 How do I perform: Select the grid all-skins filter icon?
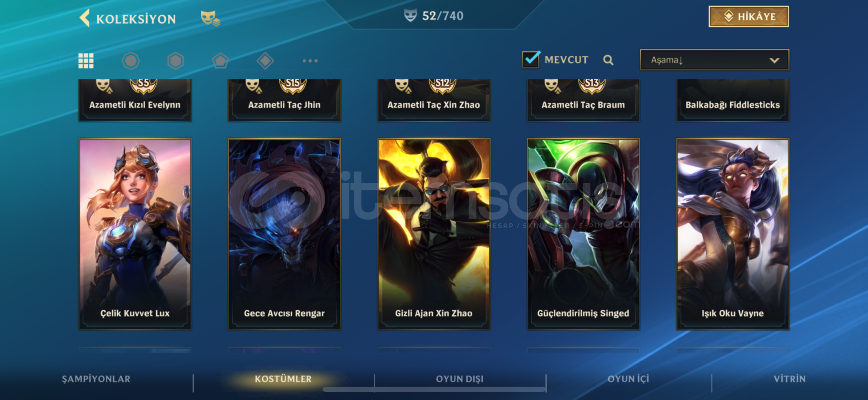86,61
